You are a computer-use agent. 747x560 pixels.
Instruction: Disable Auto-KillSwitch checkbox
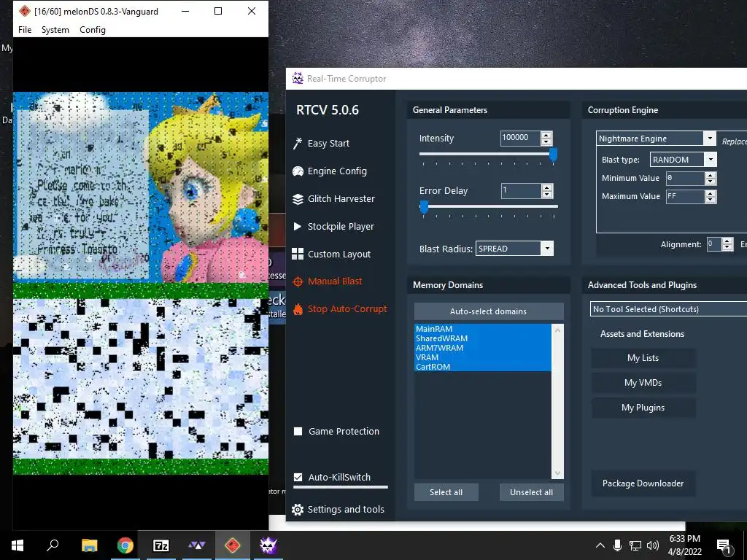(298, 477)
